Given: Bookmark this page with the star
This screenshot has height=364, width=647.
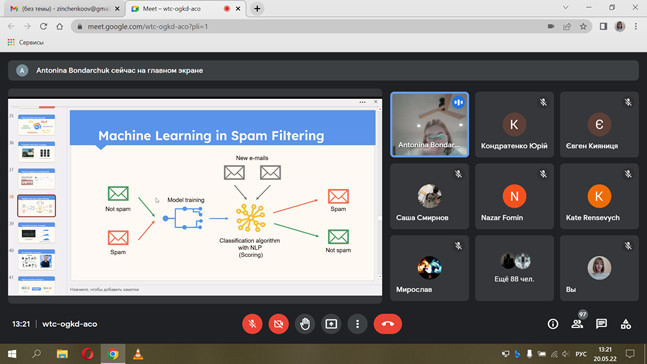Looking at the screenshot, I should pos(583,26).
